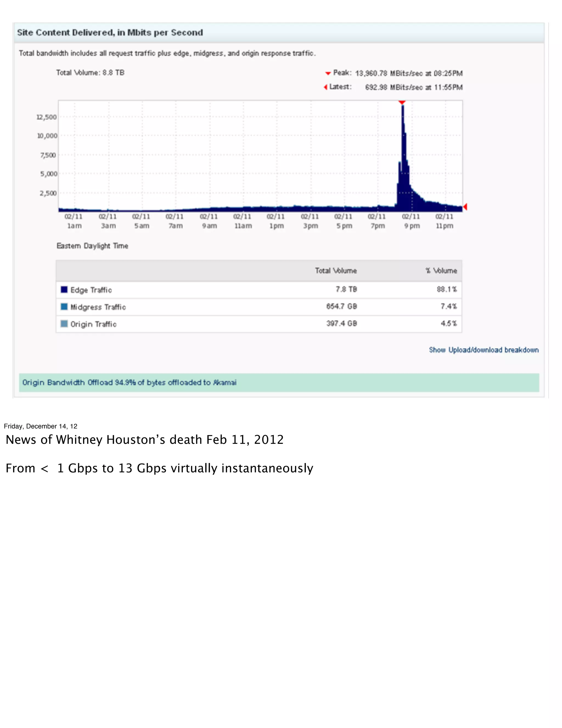Screen dimensions: 562x728
Task: Click the 02/11 1pm x-axis label
Action: 276,221
